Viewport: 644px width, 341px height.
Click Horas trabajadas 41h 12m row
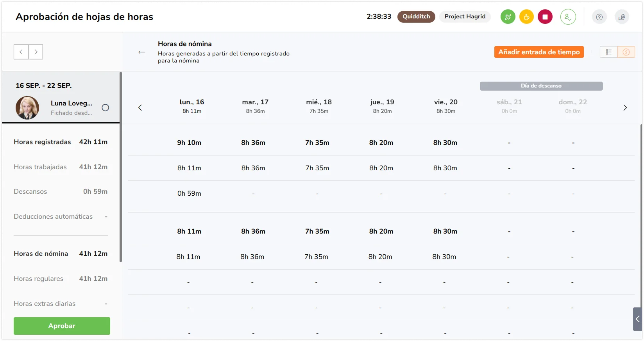(x=61, y=167)
